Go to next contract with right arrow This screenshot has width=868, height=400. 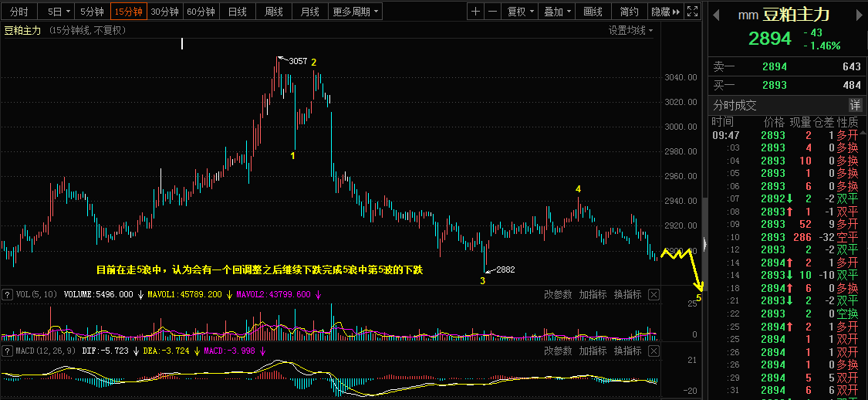pos(860,15)
